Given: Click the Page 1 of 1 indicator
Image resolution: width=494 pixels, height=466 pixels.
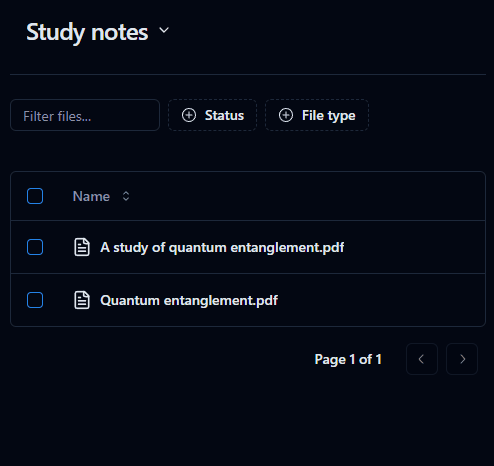Looking at the screenshot, I should pyautogui.click(x=348, y=359).
